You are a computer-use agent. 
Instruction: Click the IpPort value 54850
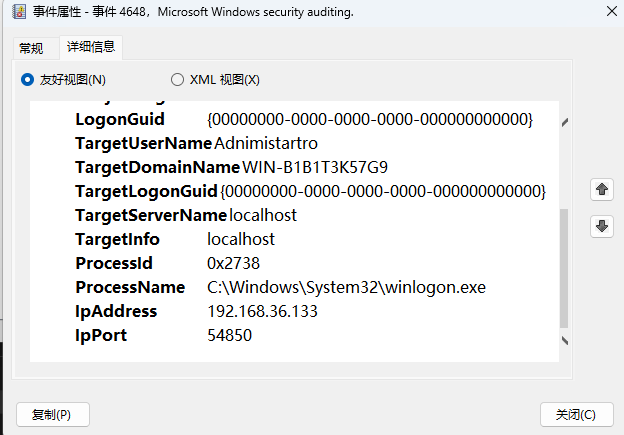pos(229,335)
